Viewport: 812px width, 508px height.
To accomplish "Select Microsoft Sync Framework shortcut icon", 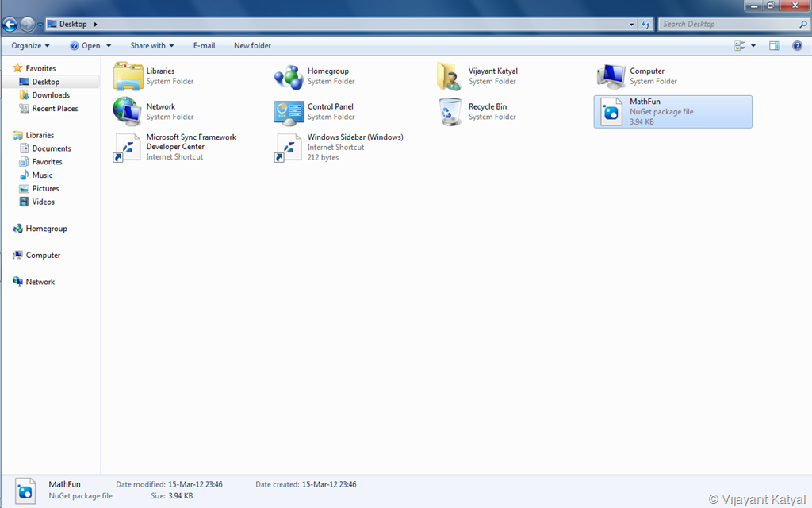I will tap(126, 148).
